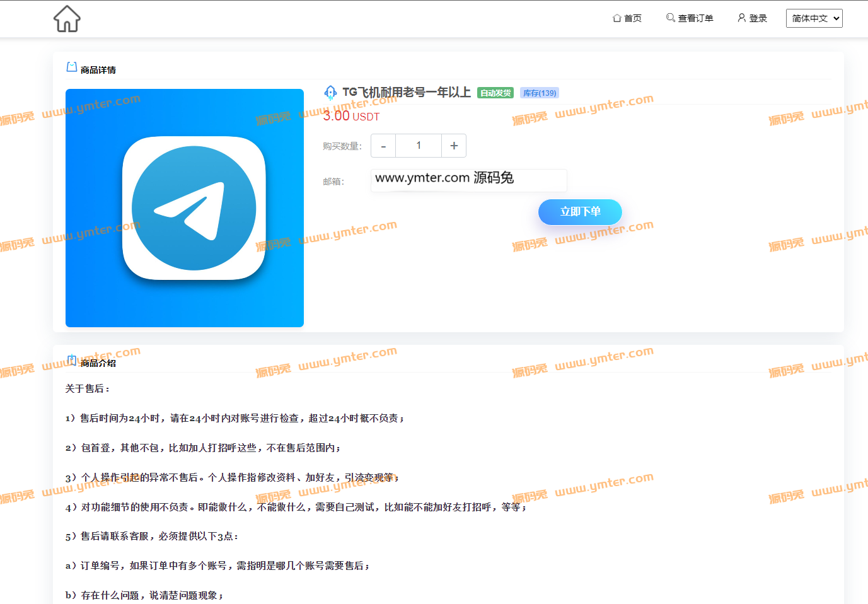Click the rocket icon before product title
Image resolution: width=868 pixels, height=604 pixels.
[x=330, y=93]
